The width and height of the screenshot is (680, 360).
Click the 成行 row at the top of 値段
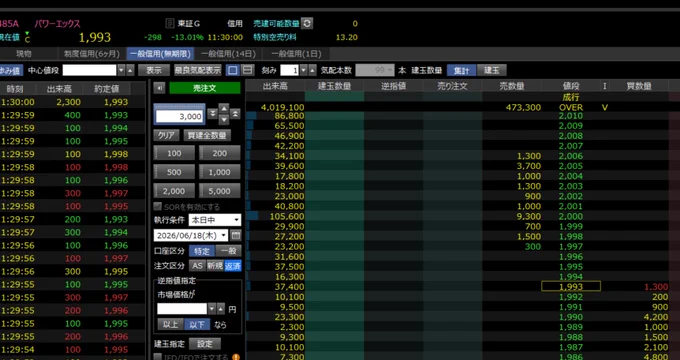point(571,98)
